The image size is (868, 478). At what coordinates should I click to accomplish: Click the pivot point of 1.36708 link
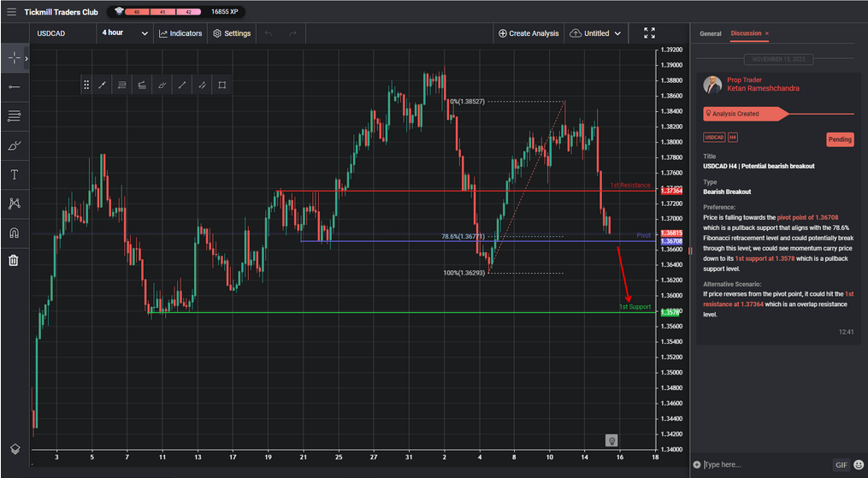[x=807, y=217]
